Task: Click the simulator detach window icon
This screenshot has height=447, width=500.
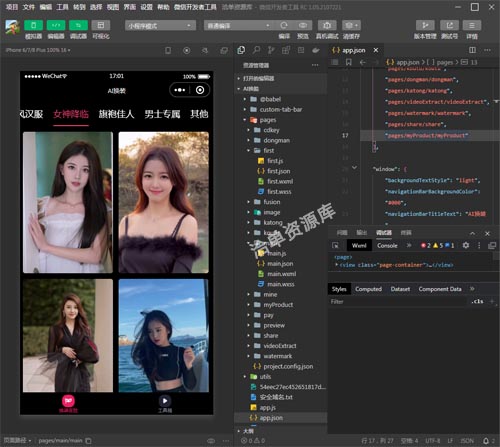Action: pos(224,50)
